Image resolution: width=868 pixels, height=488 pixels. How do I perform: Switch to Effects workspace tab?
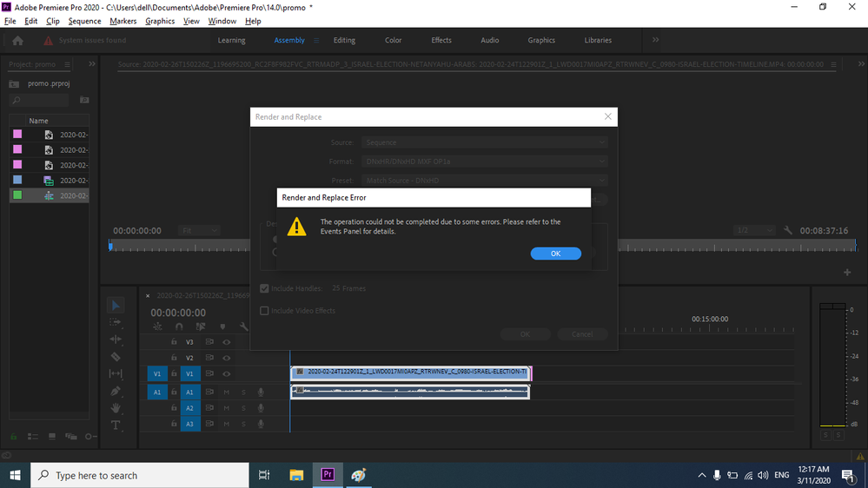[441, 41]
